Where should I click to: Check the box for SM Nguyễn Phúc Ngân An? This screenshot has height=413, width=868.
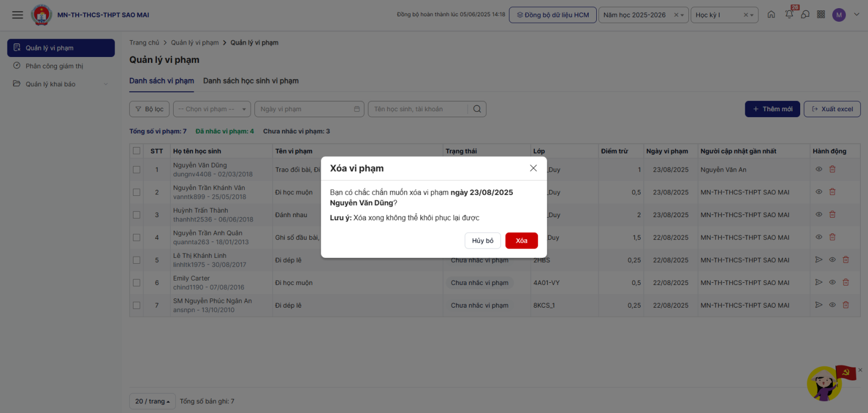[x=137, y=306]
